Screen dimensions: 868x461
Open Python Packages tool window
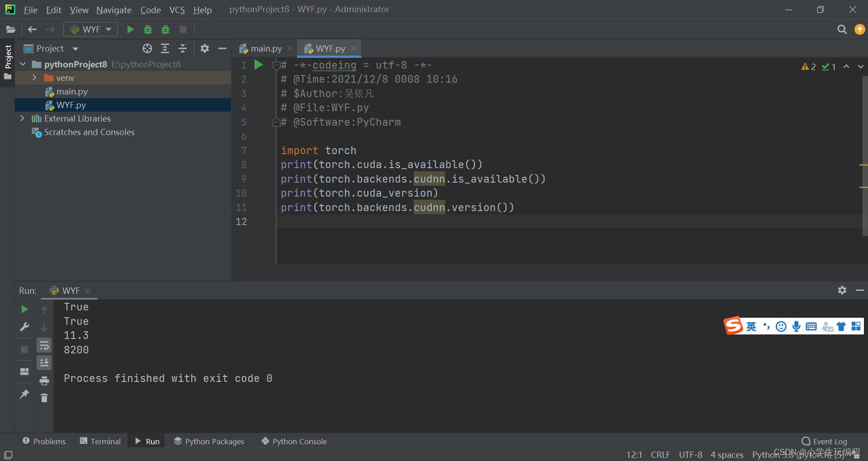209,441
